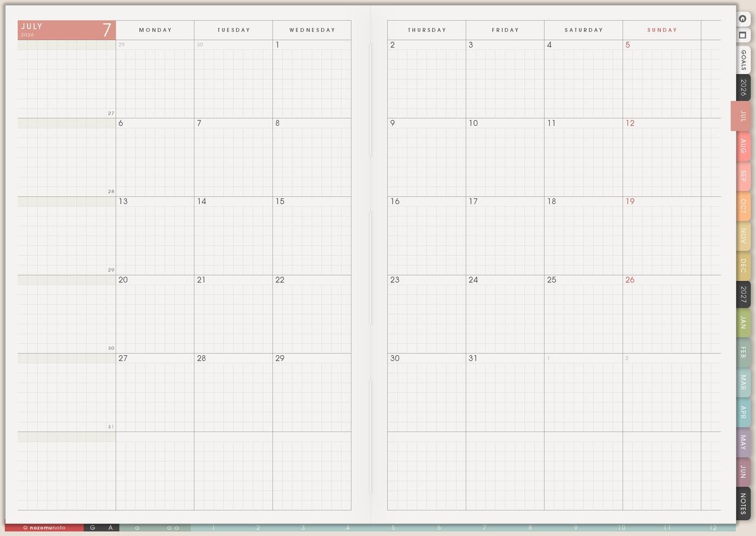Select bottom index tab 12

click(713, 527)
